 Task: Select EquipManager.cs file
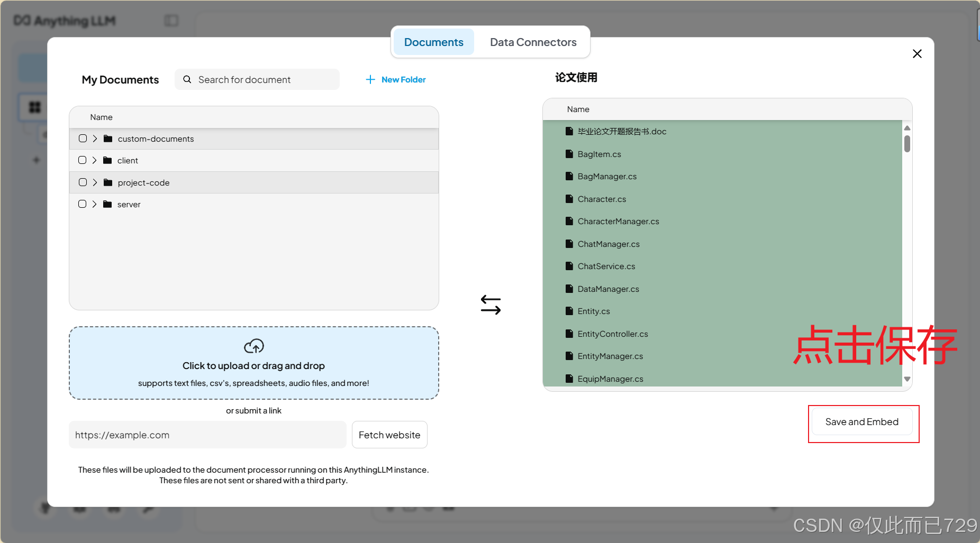click(610, 379)
